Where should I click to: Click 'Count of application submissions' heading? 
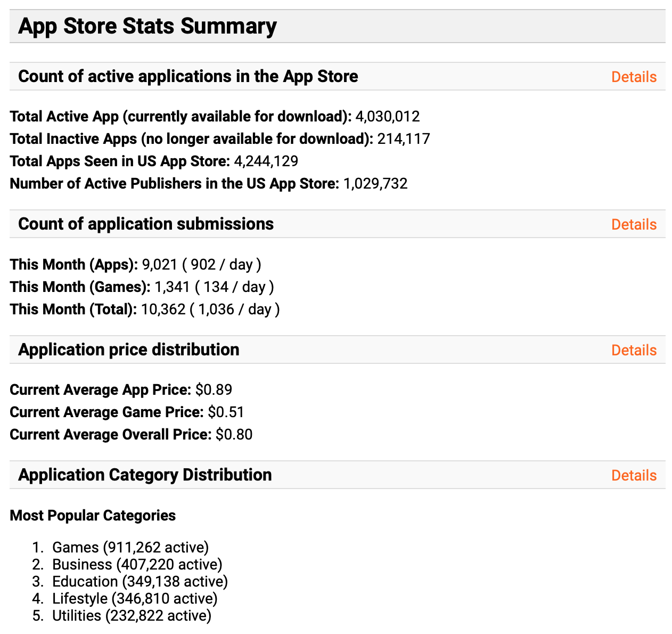click(x=146, y=224)
